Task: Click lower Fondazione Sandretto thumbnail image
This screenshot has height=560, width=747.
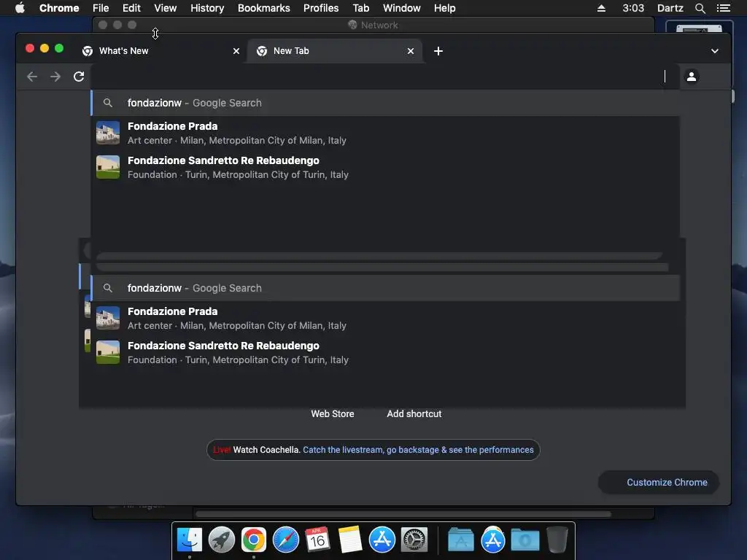Action: (x=108, y=352)
